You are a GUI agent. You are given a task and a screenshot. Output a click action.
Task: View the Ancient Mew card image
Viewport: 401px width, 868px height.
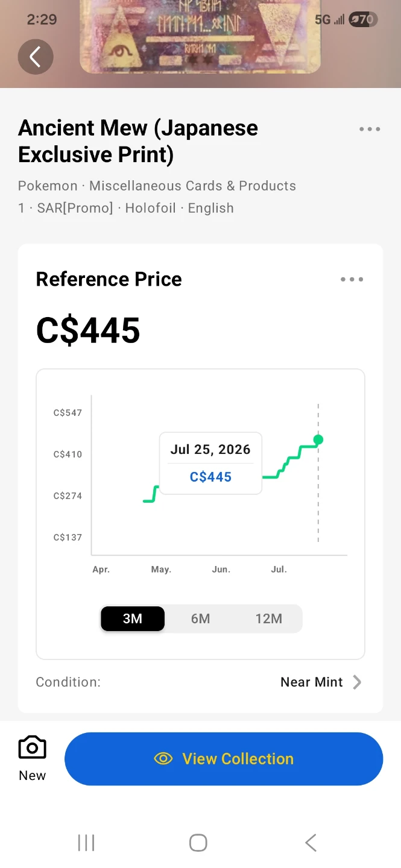tap(200, 37)
